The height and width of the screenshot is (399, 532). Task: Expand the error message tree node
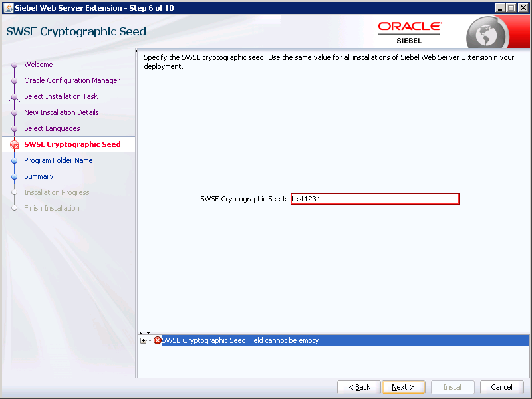click(x=143, y=340)
